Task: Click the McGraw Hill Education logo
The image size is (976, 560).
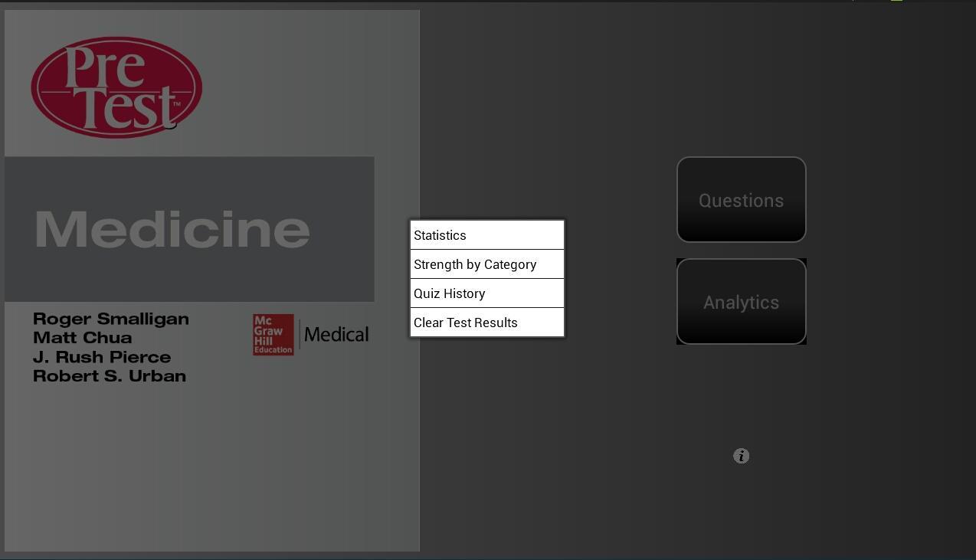Action: pyautogui.click(x=273, y=335)
